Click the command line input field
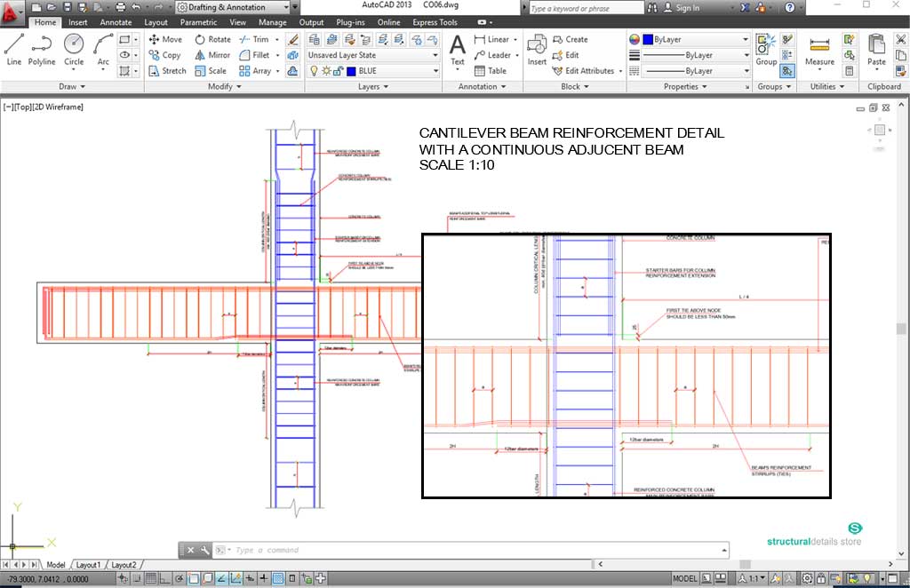Screen dimensions: 910x588 [471, 550]
